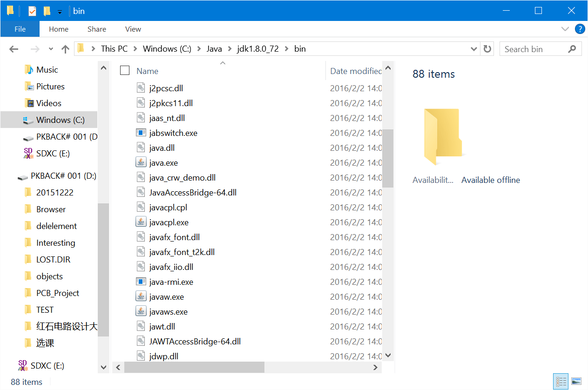This screenshot has height=390, width=588.
Task: Select the Pictures folder icon in sidebar
Action: [x=29, y=87]
